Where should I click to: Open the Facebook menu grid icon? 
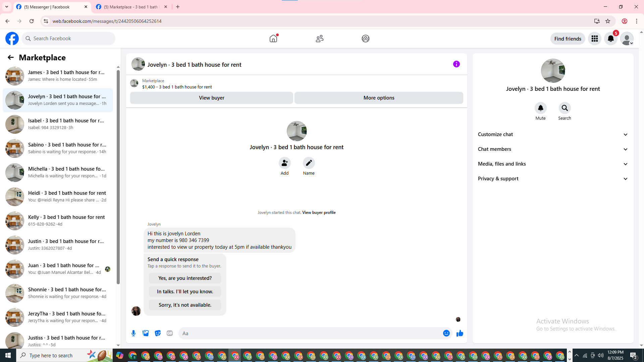coord(594,39)
